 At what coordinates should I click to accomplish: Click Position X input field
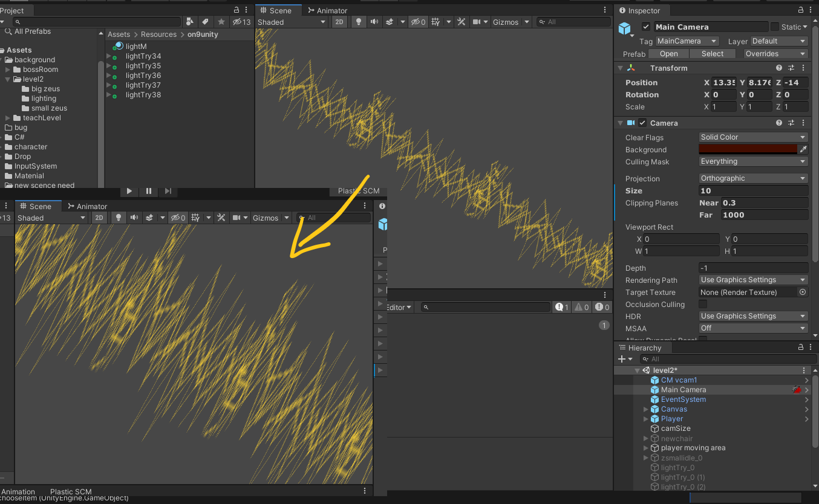[725, 83]
